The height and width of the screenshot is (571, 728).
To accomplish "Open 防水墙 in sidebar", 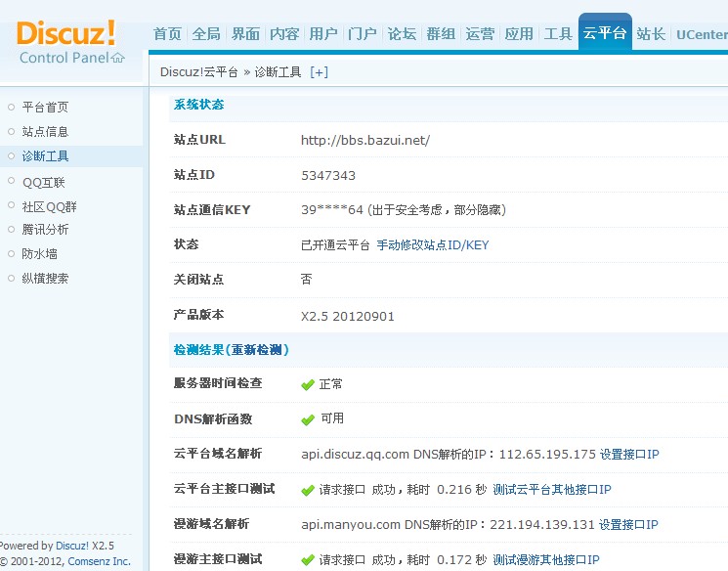I will click(x=39, y=253).
